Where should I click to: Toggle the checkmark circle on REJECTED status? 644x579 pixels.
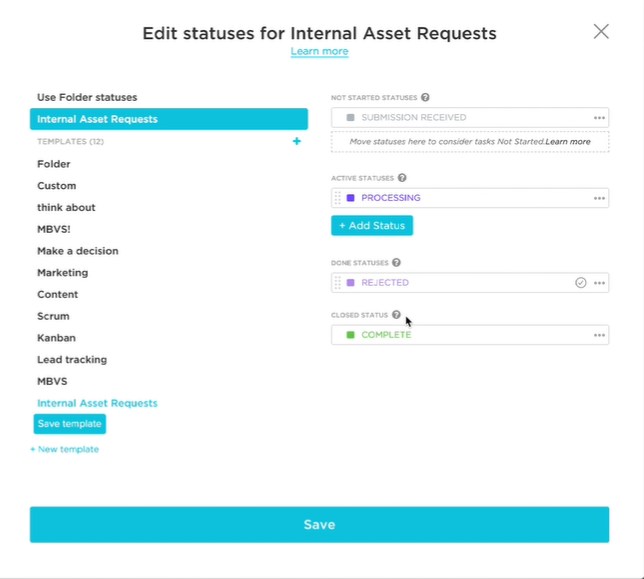pos(580,283)
